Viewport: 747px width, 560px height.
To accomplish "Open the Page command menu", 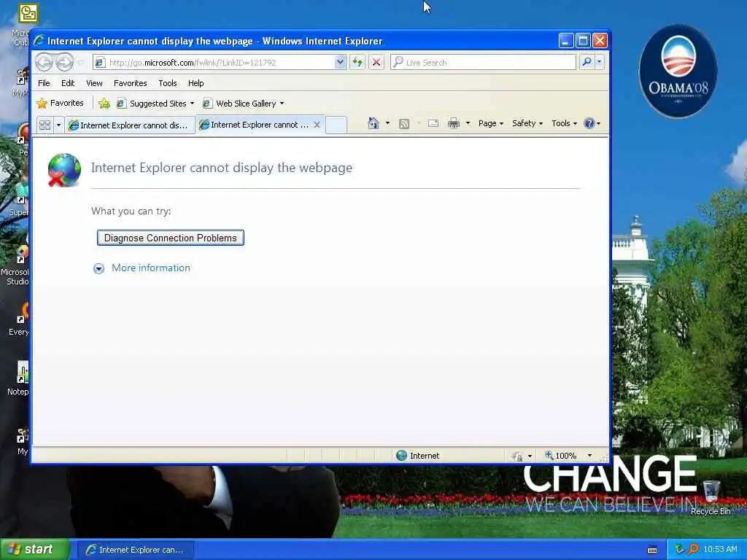I will 491,123.
